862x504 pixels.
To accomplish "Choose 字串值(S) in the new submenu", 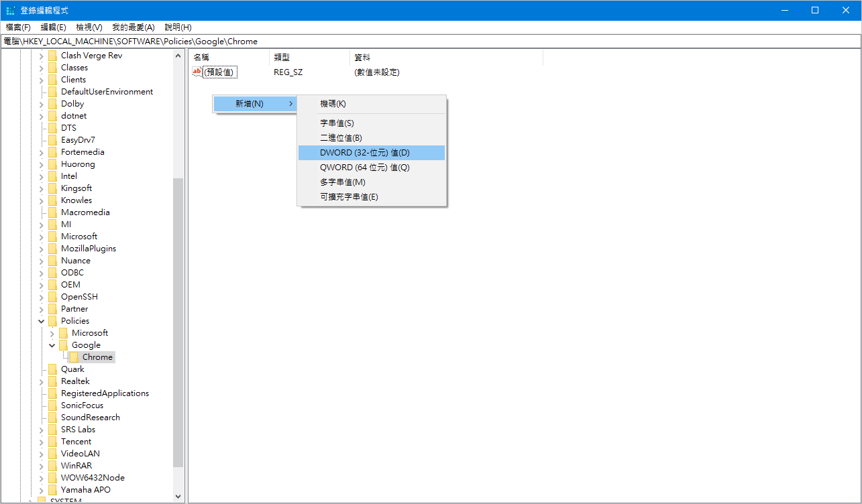I will tap(372, 123).
